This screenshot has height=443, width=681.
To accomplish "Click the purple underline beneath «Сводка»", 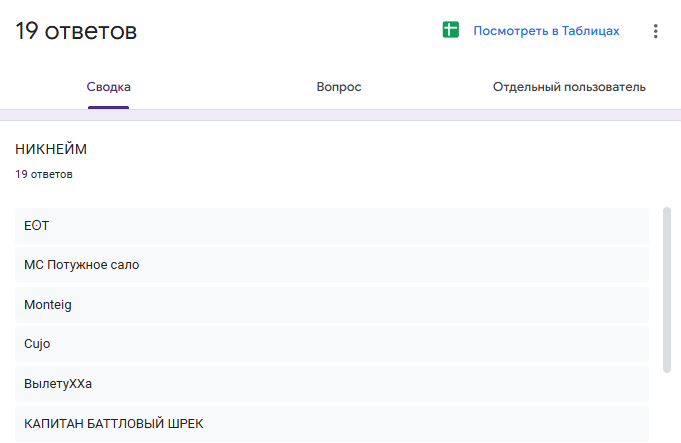I will 108,106.
